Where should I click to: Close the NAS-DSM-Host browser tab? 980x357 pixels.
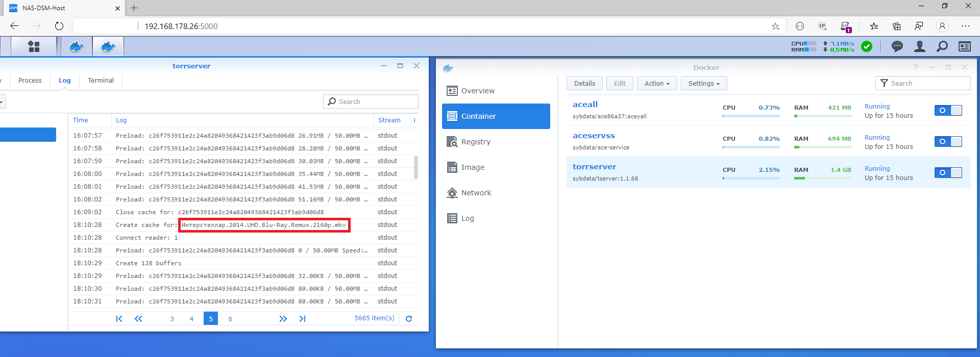[117, 8]
